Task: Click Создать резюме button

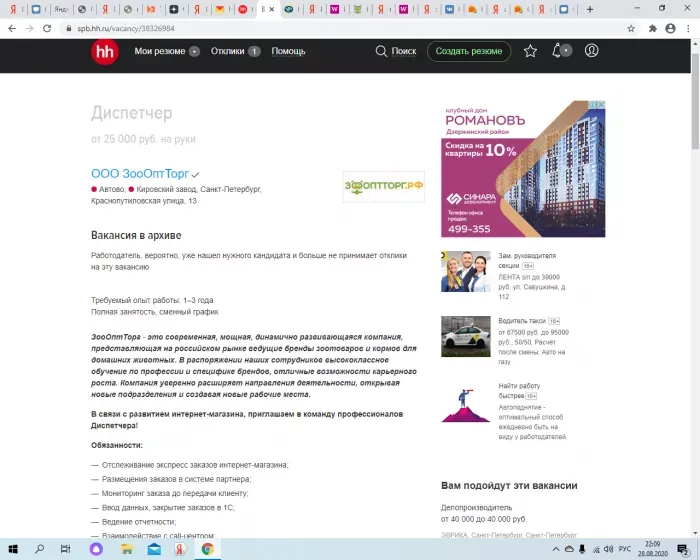Action: tap(469, 51)
